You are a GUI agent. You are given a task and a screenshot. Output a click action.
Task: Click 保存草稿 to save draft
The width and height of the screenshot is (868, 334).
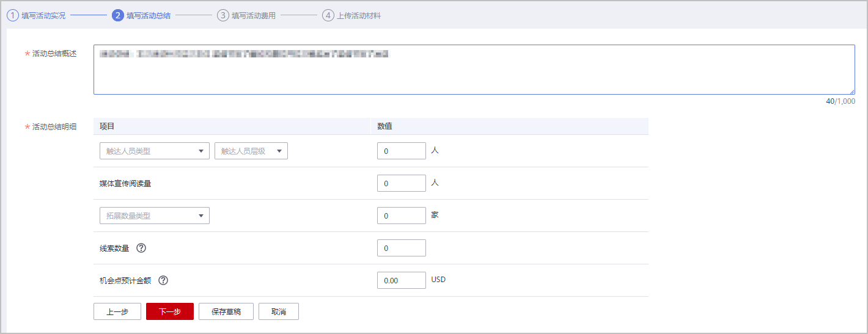click(226, 311)
